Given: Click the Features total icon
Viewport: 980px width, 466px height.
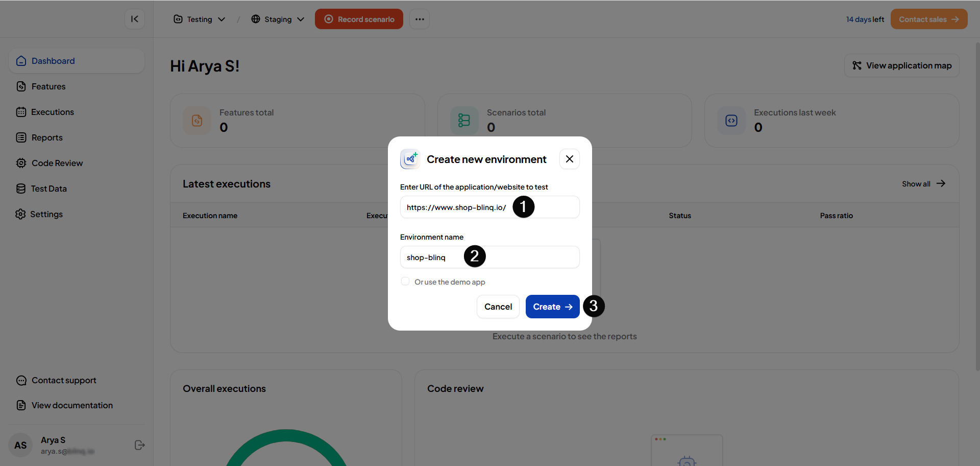Looking at the screenshot, I should pyautogui.click(x=197, y=121).
